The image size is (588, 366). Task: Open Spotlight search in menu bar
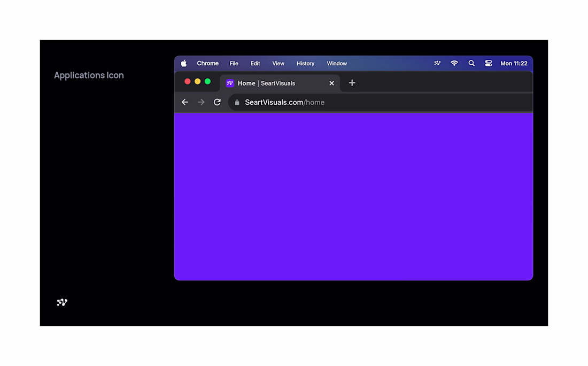[471, 64]
